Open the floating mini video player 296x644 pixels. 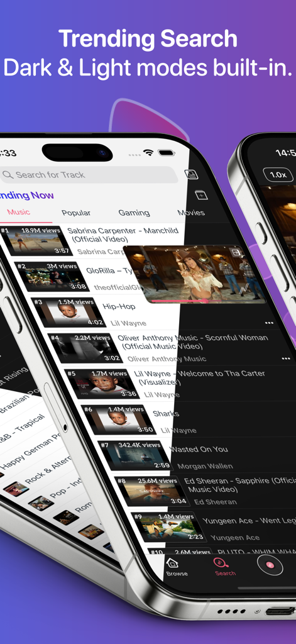[x=195, y=274]
